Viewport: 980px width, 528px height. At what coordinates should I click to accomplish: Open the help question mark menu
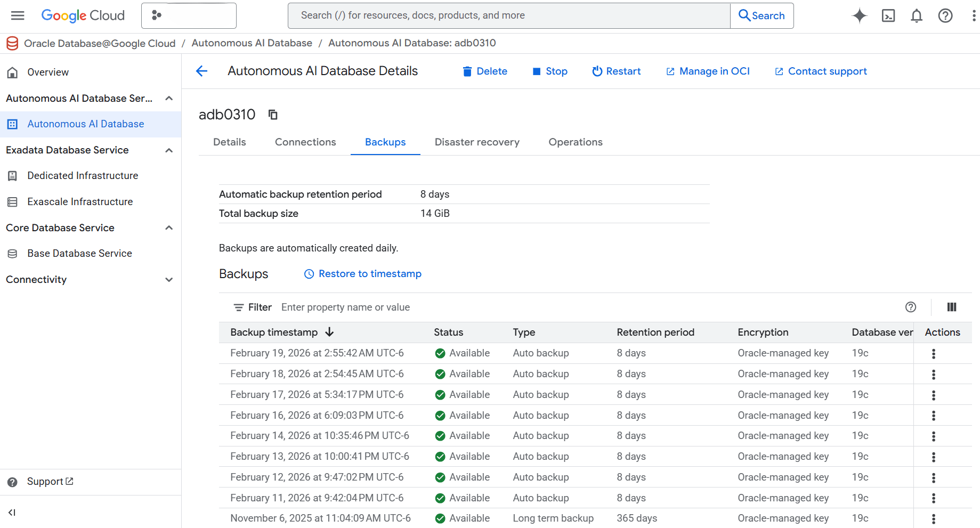point(945,15)
